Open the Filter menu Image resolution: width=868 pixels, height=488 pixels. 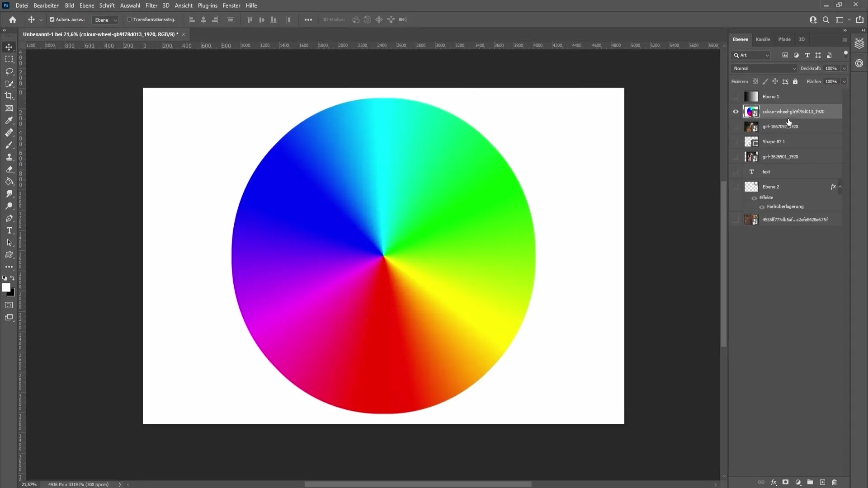coord(151,5)
